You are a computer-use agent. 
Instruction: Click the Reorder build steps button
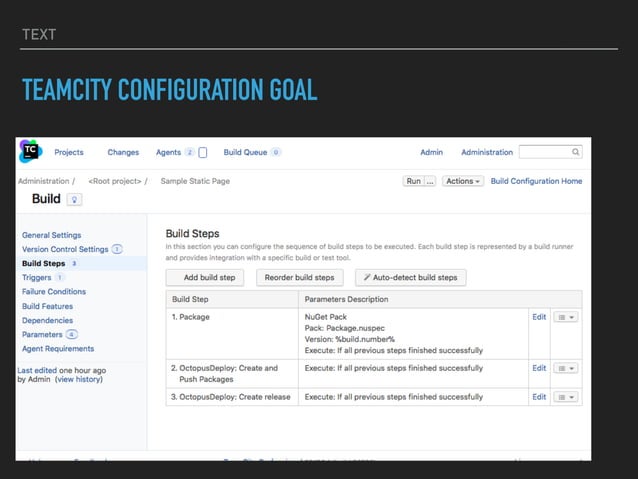(x=301, y=277)
